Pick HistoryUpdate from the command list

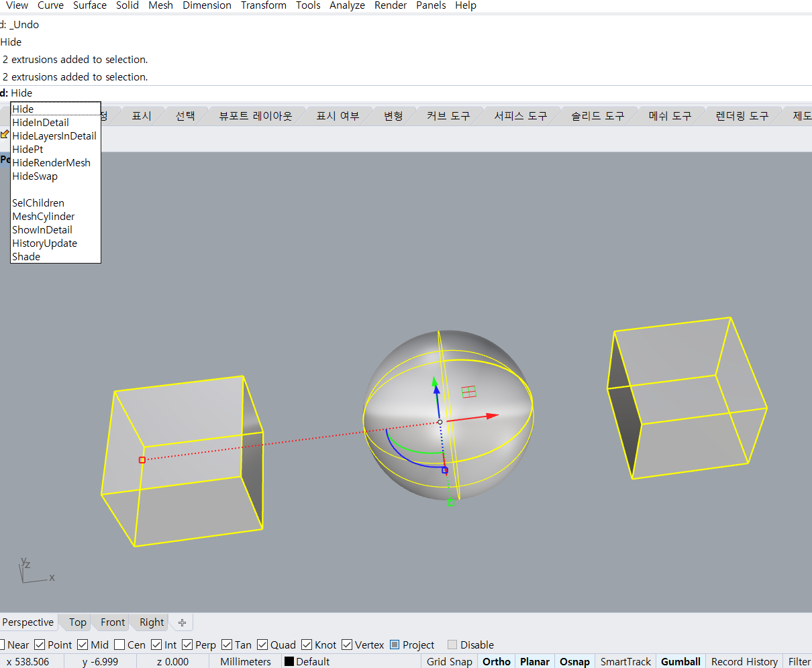(x=56, y=243)
